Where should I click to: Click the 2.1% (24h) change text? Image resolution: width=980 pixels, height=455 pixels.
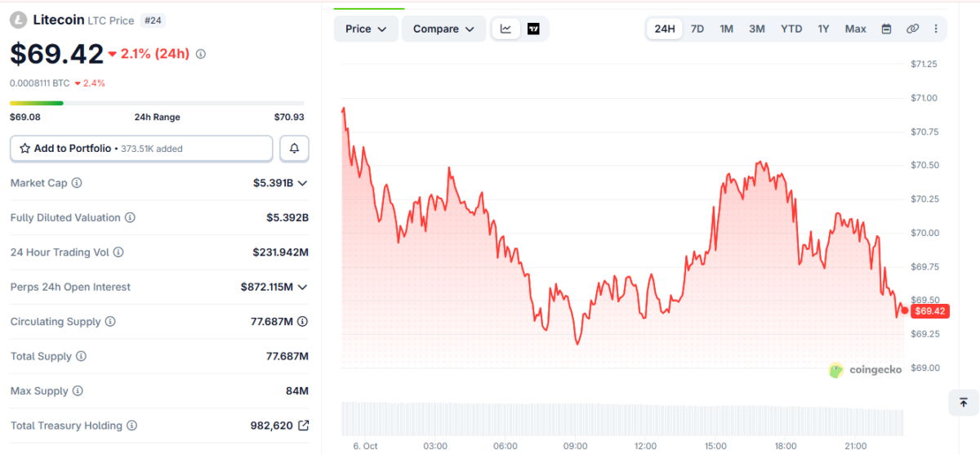point(155,54)
